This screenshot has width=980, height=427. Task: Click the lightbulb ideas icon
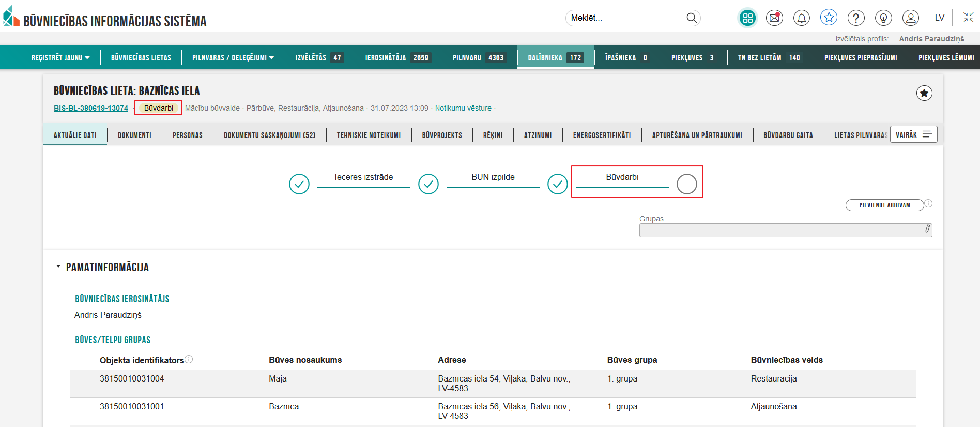(x=883, y=18)
